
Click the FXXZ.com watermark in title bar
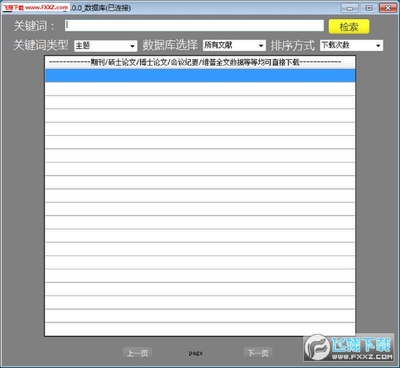[36, 7]
